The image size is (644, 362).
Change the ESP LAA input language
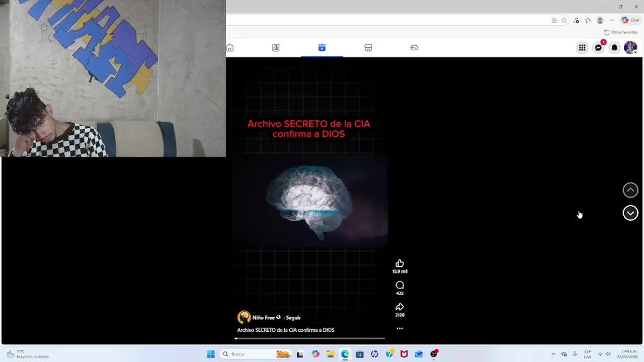pos(588,354)
